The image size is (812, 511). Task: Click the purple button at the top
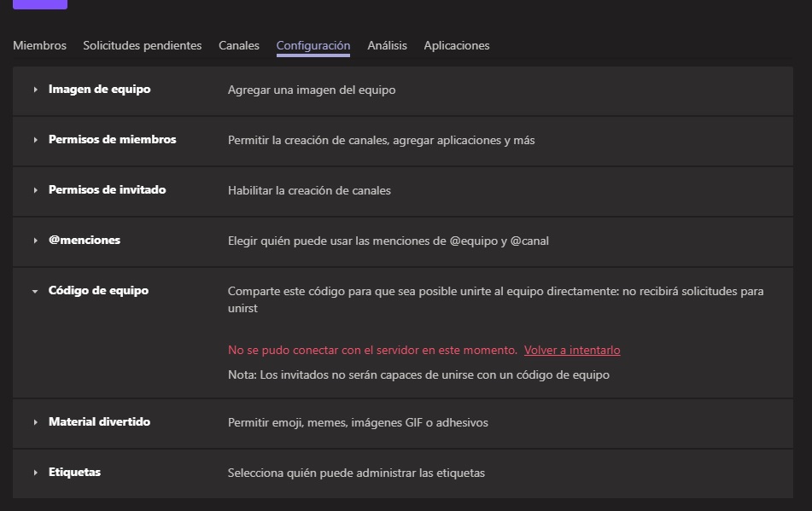point(40,4)
